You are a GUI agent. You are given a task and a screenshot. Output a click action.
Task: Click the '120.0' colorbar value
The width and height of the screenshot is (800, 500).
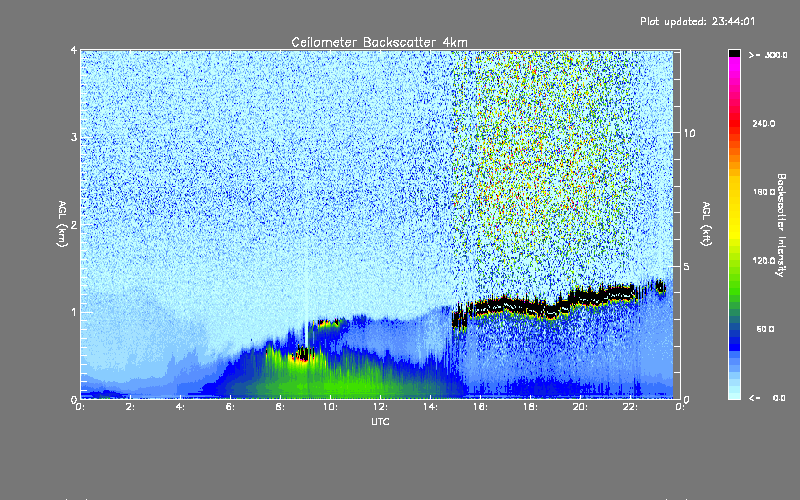[x=764, y=261]
